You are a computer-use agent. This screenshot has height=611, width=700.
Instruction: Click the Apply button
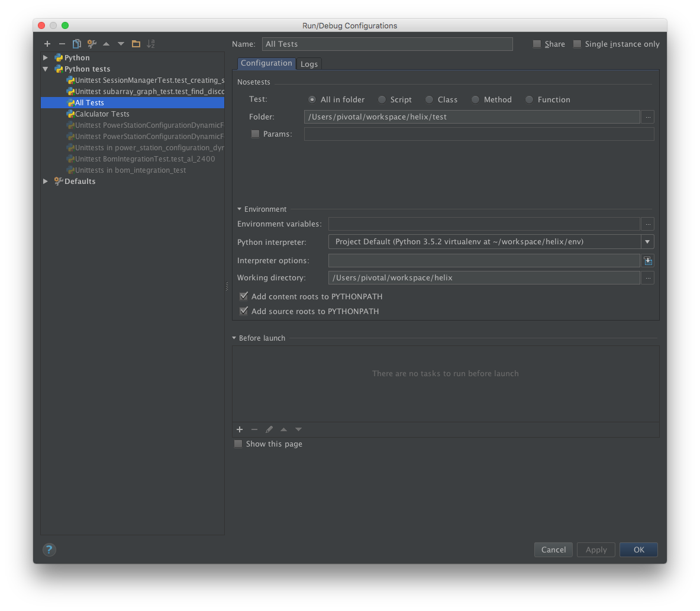[x=596, y=550]
